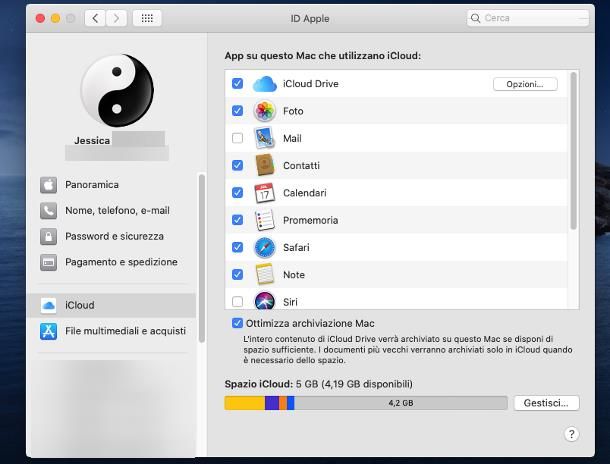Click the ID Apple window title
610x464 pixels.
[310, 18]
